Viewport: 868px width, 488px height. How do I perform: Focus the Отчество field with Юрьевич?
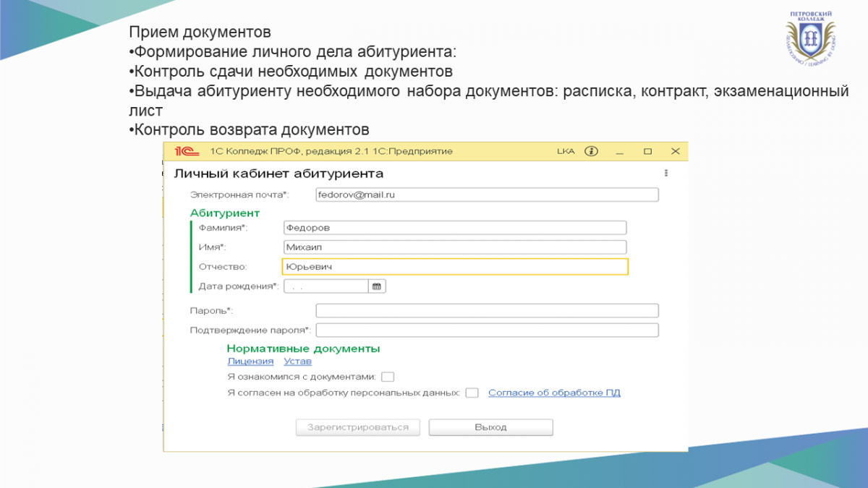[x=454, y=267]
